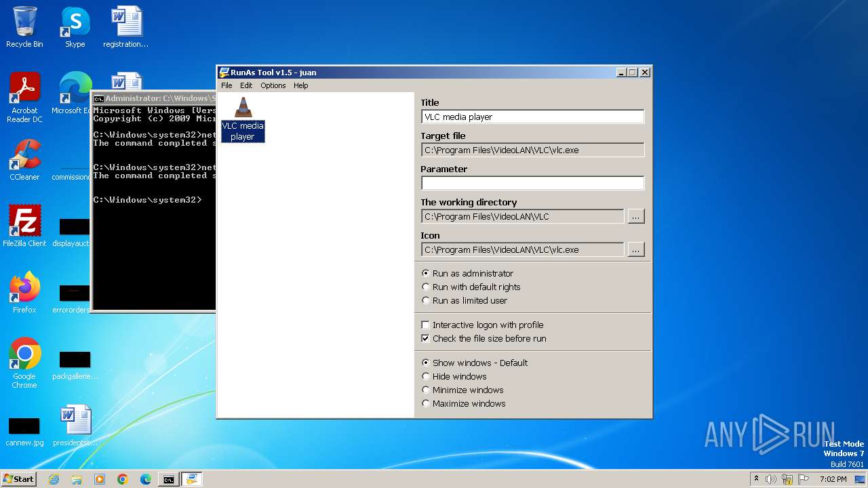The width and height of the screenshot is (868, 488).
Task: Open the File menu in RunAs Tool
Action: (x=226, y=85)
